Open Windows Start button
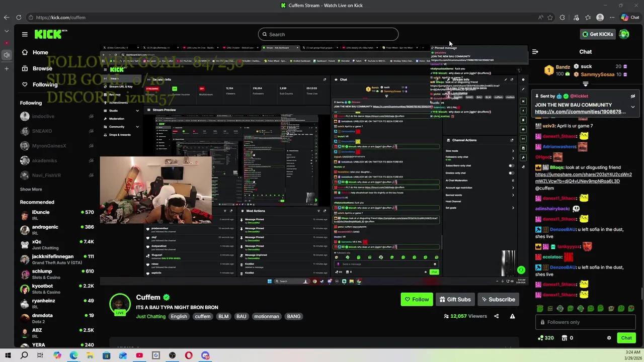 (8, 355)
